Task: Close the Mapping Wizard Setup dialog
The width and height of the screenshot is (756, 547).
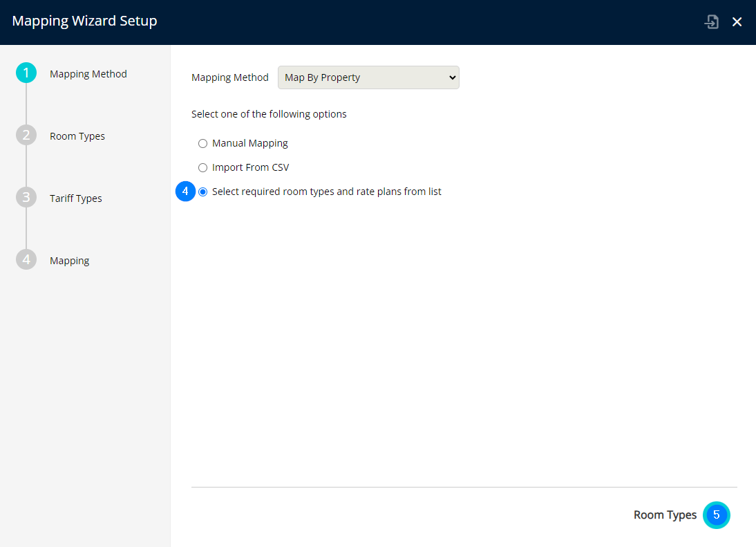Action: tap(737, 22)
